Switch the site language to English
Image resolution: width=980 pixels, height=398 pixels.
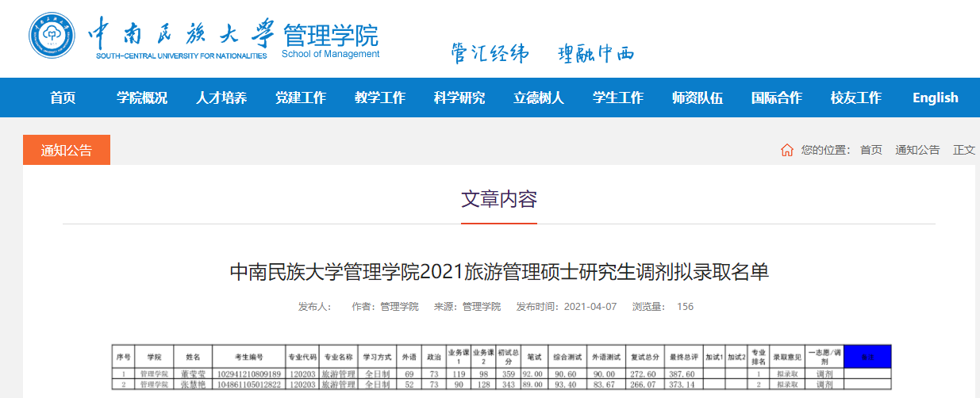pyautogui.click(x=936, y=98)
